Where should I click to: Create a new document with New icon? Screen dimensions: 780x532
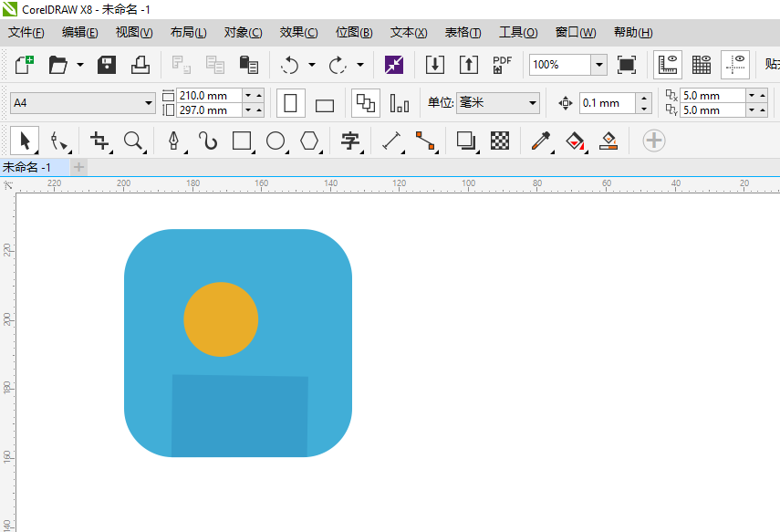pos(24,65)
